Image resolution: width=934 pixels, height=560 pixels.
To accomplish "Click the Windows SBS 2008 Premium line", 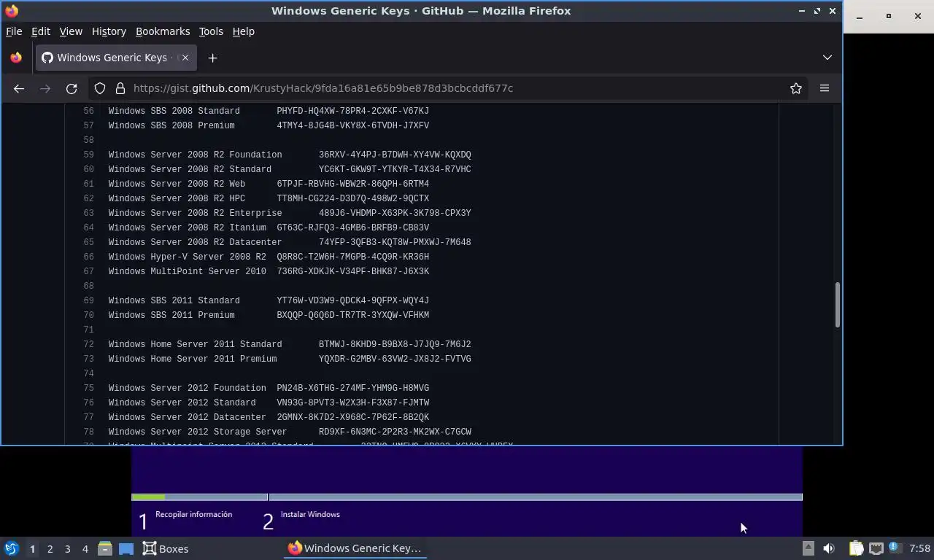I will click(269, 125).
